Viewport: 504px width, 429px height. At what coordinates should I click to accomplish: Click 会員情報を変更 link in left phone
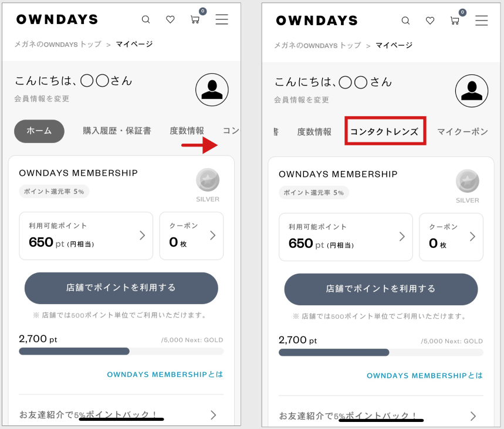pos(42,98)
